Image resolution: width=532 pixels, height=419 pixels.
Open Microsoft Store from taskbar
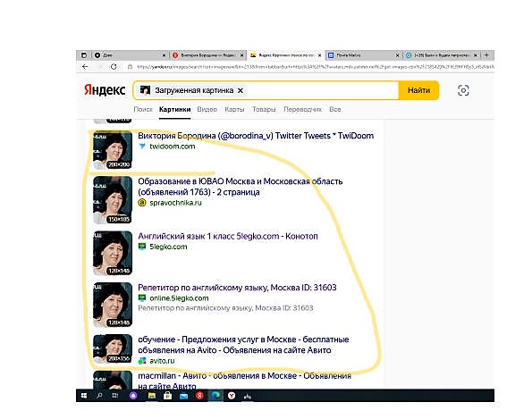pyautogui.click(x=167, y=396)
